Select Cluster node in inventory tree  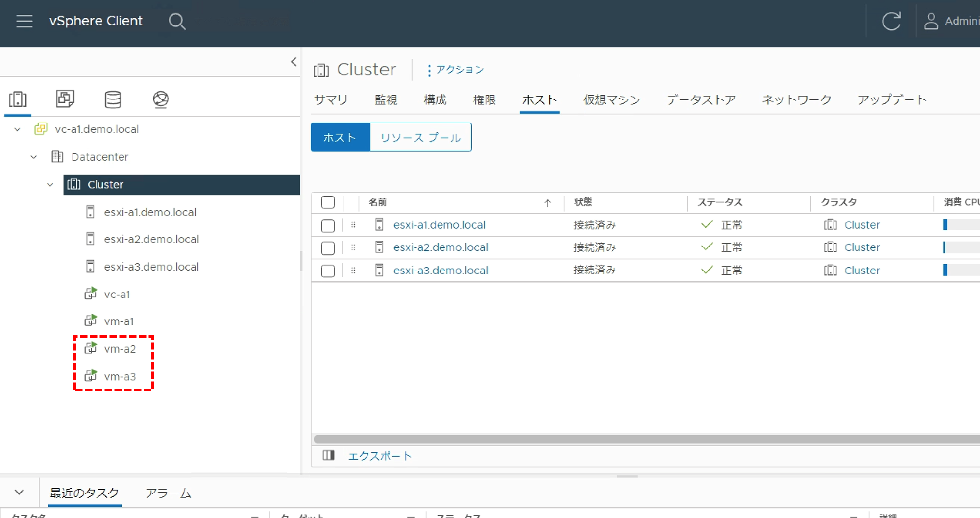[181, 185]
